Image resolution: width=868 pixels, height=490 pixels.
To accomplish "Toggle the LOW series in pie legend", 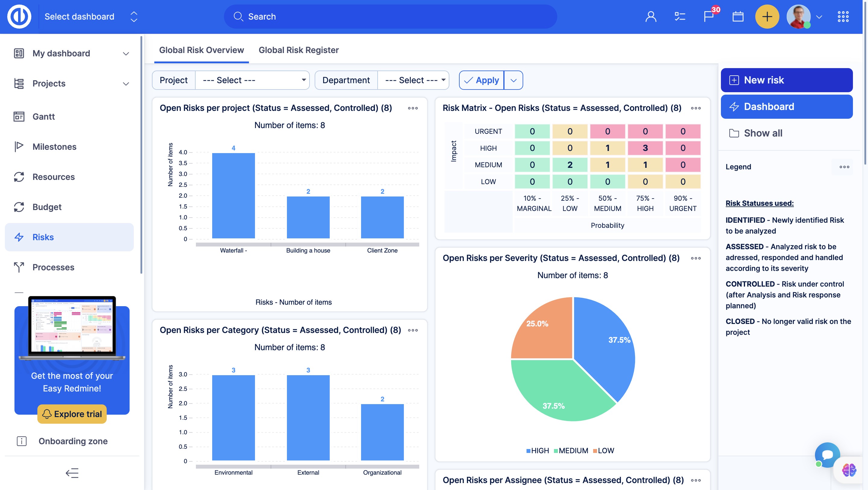I will [x=604, y=451].
